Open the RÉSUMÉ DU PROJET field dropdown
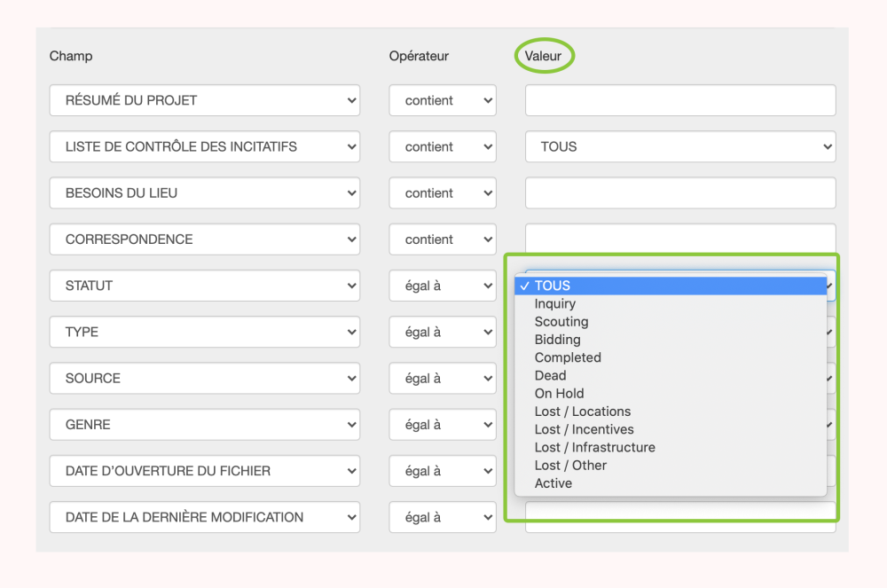 pyautogui.click(x=204, y=100)
